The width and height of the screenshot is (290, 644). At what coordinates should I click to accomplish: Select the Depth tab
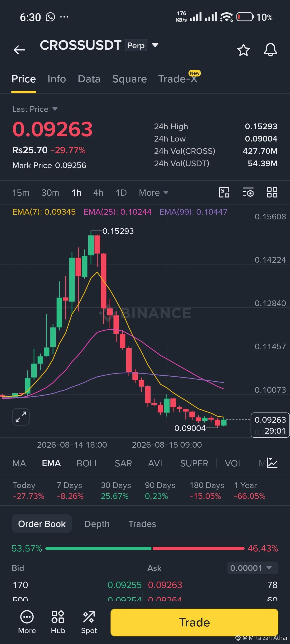pyautogui.click(x=97, y=524)
